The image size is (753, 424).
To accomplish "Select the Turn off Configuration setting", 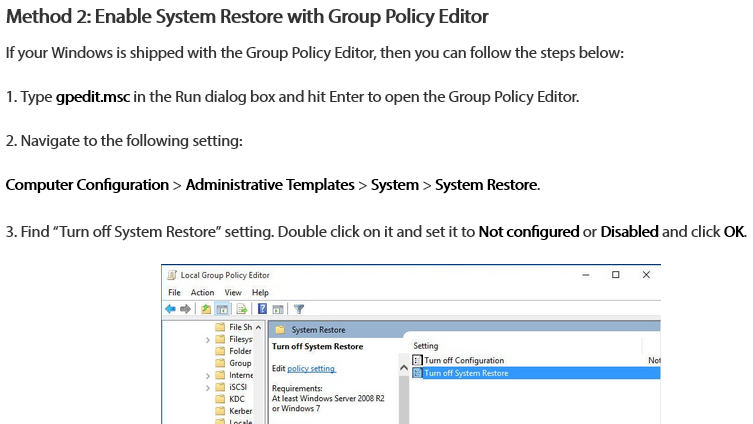I will pos(463,360).
